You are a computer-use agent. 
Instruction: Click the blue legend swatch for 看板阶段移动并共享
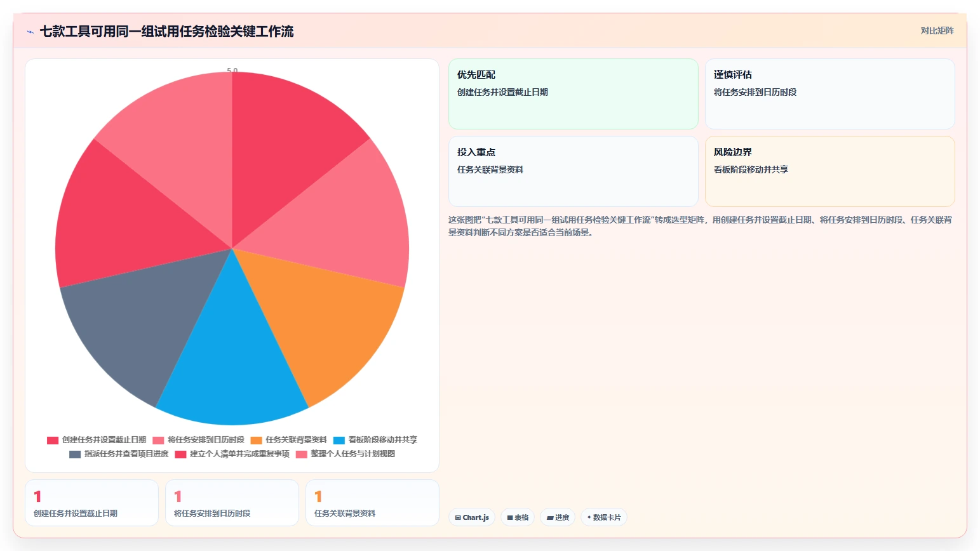(339, 440)
